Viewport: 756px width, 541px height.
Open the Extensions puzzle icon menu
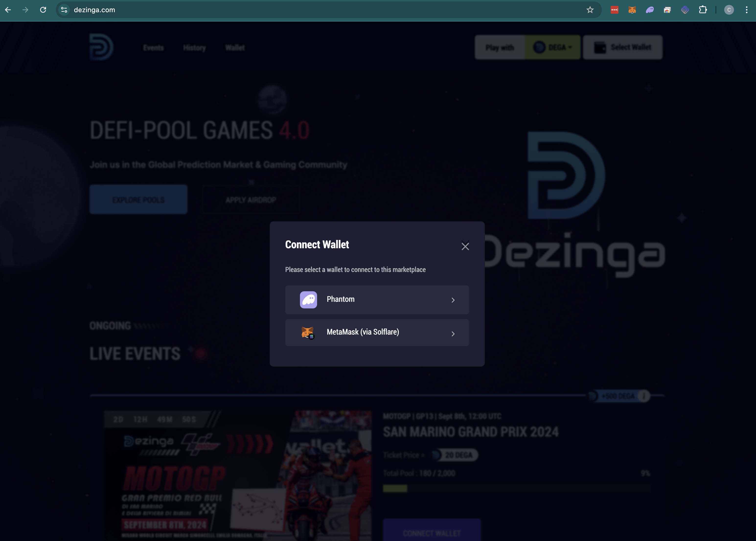point(703,10)
